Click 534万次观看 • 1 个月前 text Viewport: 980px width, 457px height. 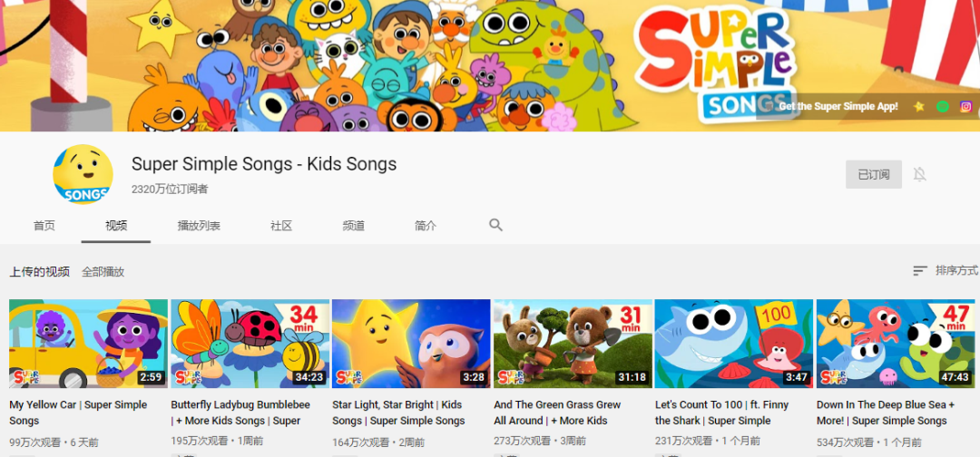[868, 442]
